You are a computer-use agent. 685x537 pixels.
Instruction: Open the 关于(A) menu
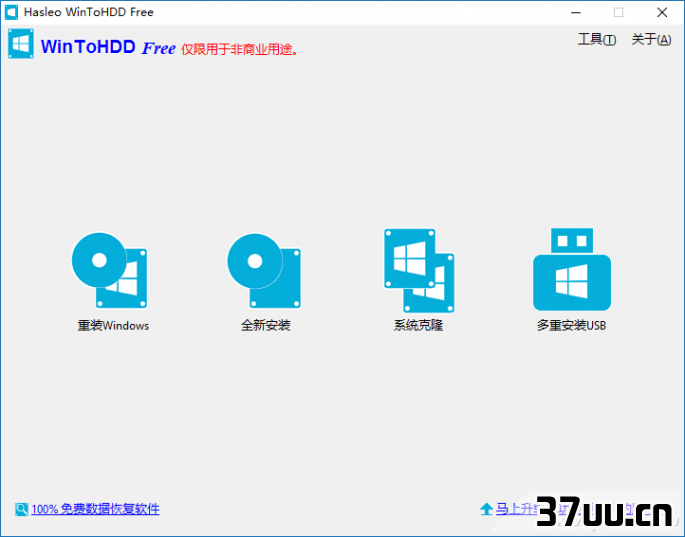pos(651,40)
